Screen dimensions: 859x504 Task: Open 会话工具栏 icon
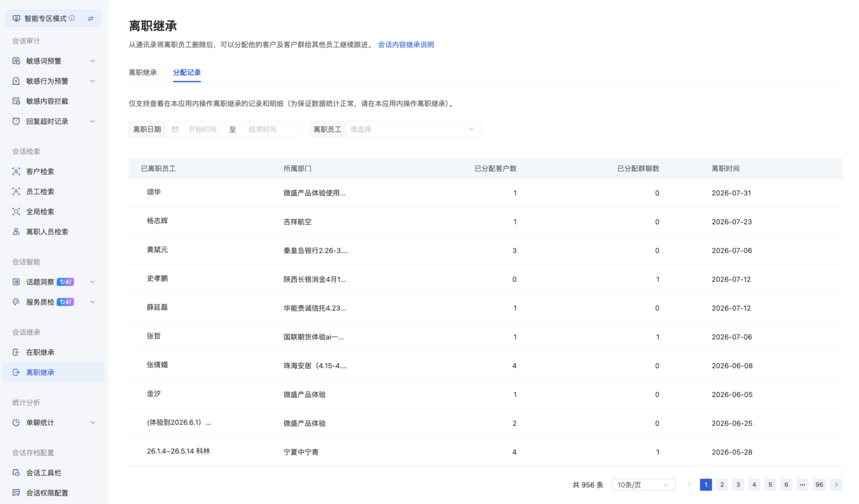coord(16,473)
